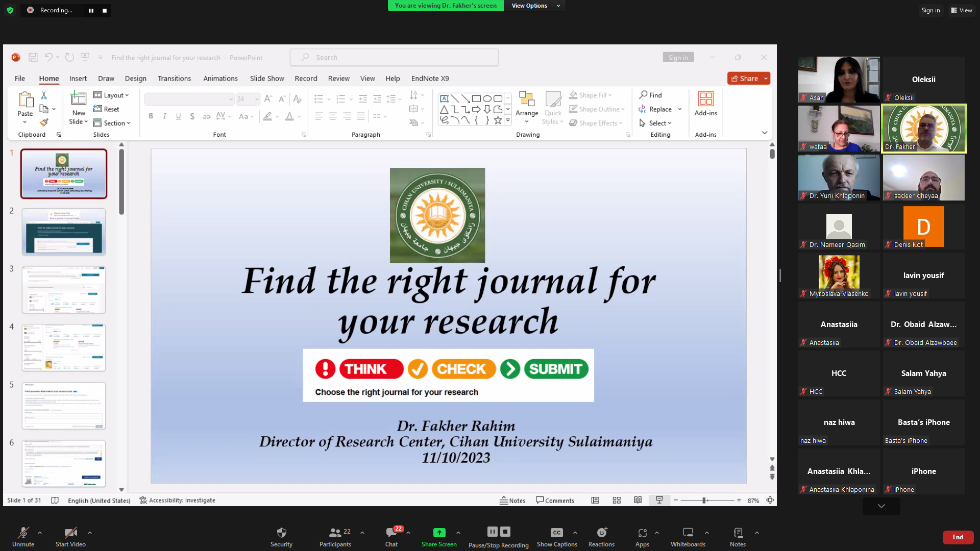
Task: Toggle the Notes pane in status bar
Action: click(x=512, y=500)
